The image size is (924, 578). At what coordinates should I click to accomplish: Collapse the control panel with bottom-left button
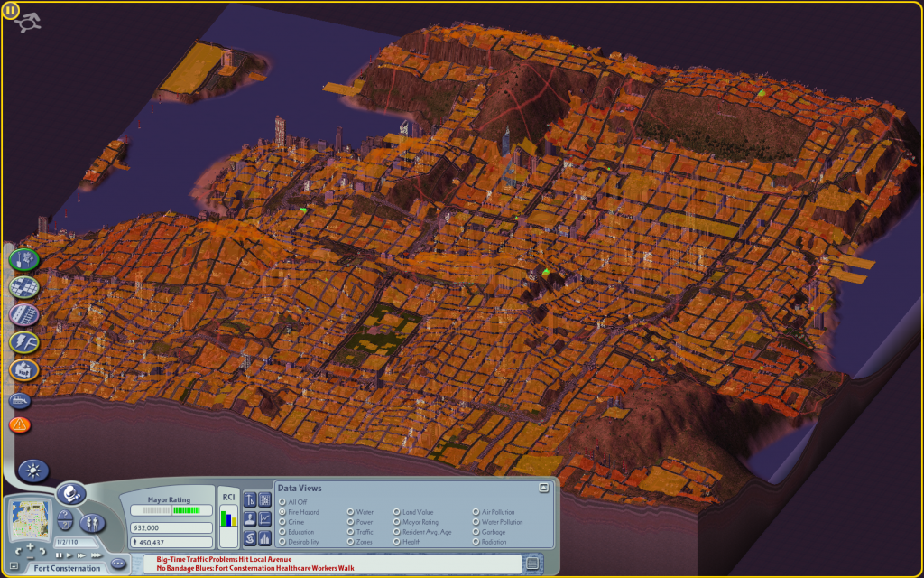[x=14, y=567]
